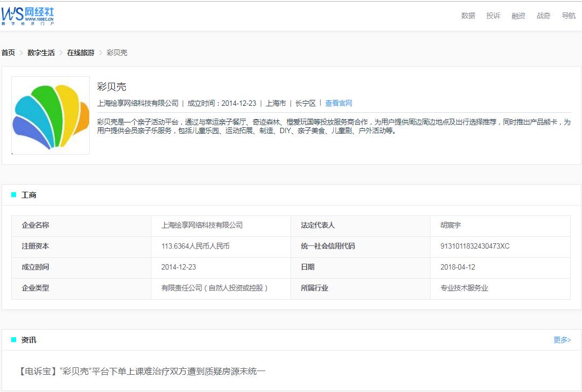Click the 所属行业 label
Screen dimensions: 582x392
point(315,288)
